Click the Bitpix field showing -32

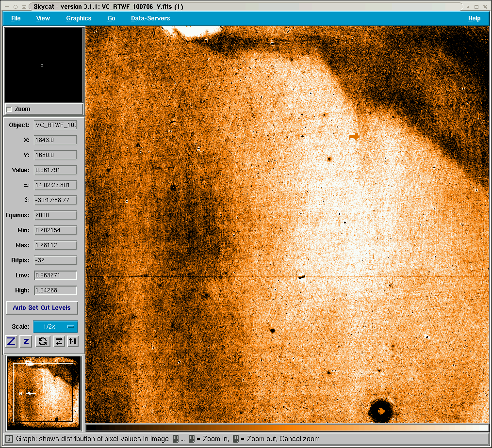click(55, 260)
